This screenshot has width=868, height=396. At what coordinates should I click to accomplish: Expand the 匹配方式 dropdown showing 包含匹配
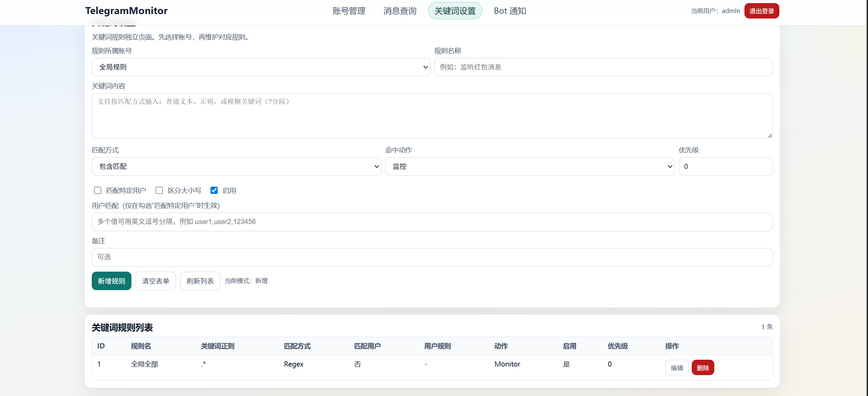click(236, 166)
